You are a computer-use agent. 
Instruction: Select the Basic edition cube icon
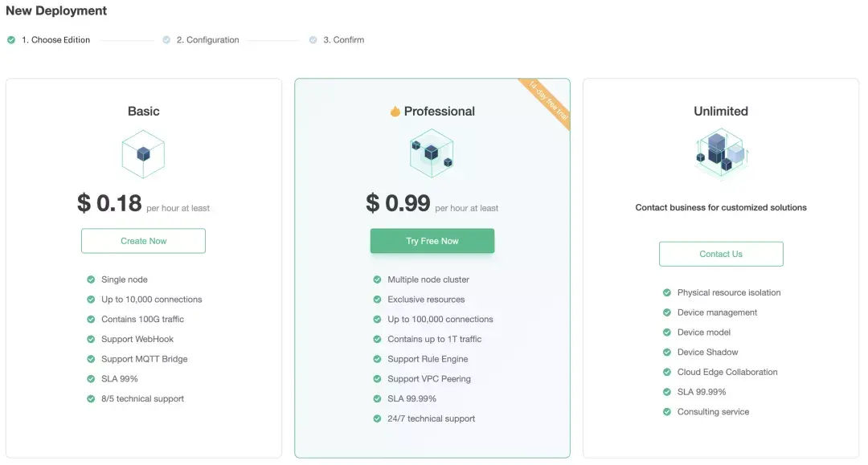(143, 153)
